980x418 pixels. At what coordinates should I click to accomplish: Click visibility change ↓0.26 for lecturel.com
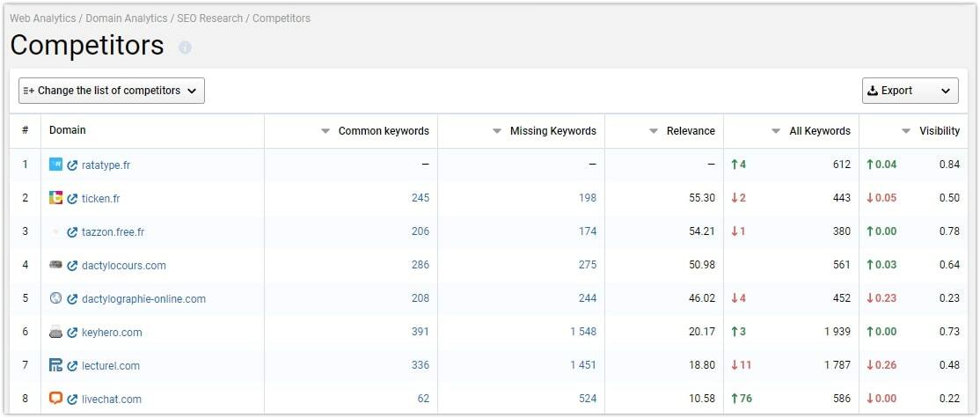881,365
